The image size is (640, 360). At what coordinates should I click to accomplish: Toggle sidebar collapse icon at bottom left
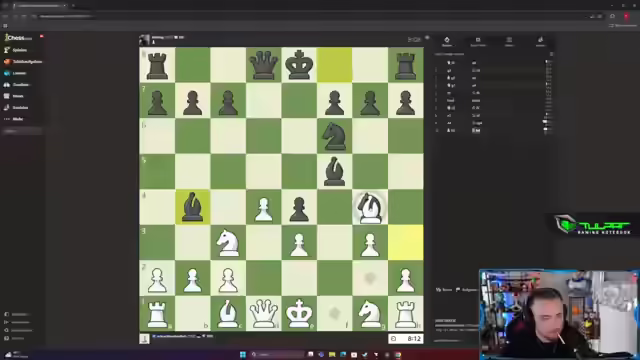coord(7,322)
